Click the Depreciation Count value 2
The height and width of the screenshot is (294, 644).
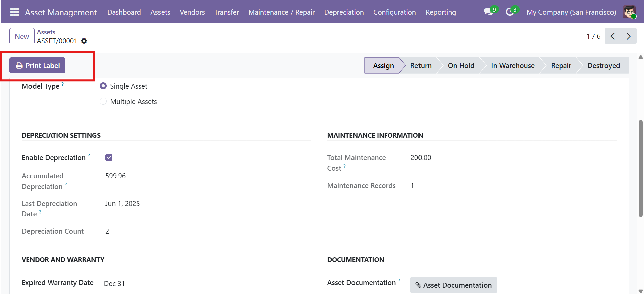point(107,231)
